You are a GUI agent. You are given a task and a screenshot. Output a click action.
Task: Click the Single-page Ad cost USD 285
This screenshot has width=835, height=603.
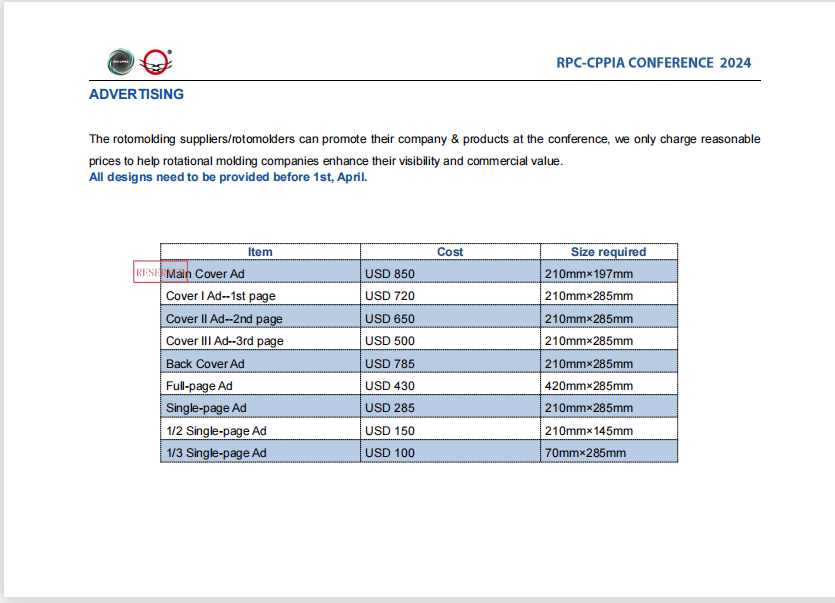click(450, 406)
